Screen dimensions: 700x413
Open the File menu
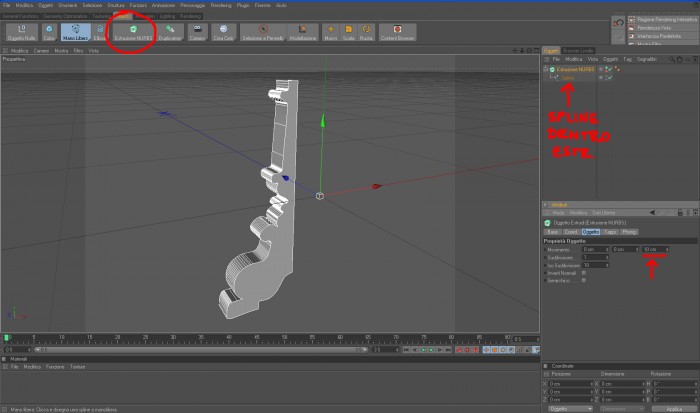pos(6,5)
